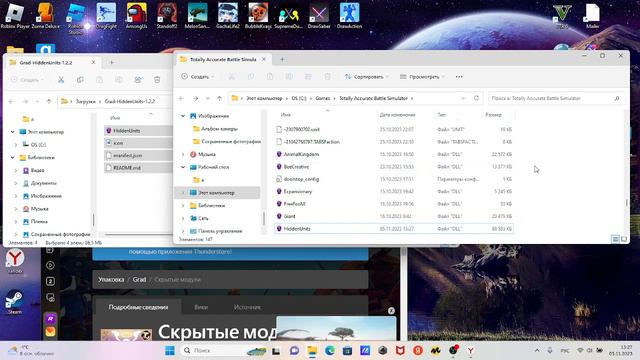The height and width of the screenshot is (360, 640).
Task: Refresh the Totally Accurate Battle Simulator folder
Action: click(476, 98)
